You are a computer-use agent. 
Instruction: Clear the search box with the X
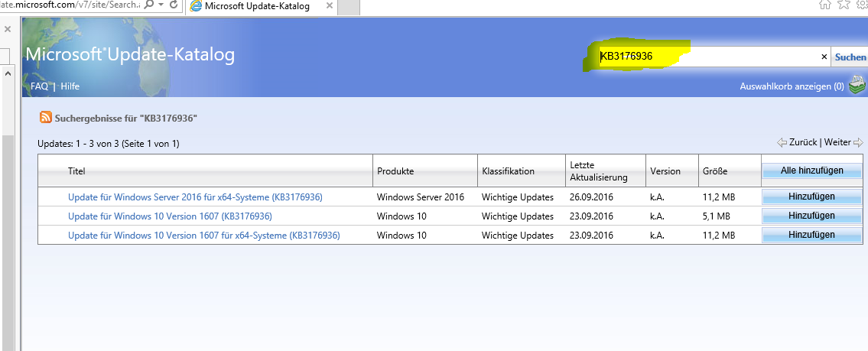(x=824, y=57)
